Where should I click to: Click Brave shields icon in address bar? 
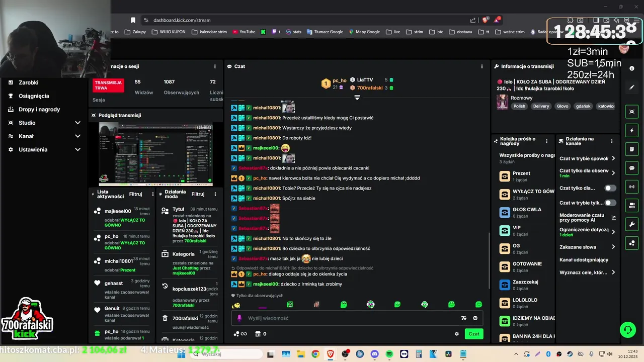point(485,20)
